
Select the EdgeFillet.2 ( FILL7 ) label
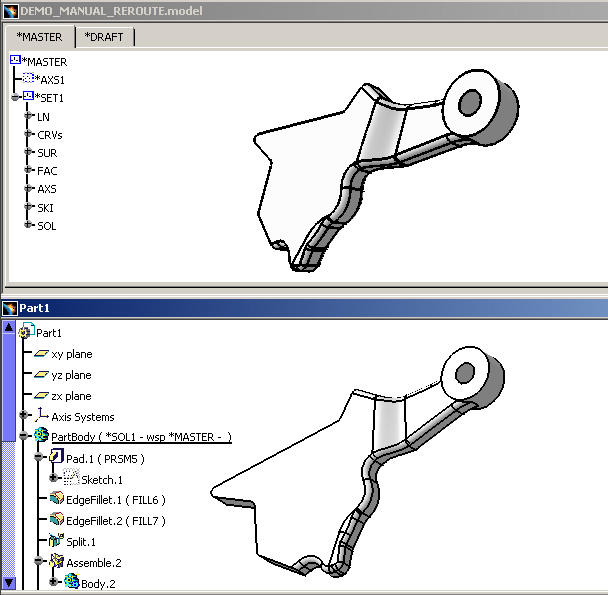tap(116, 521)
